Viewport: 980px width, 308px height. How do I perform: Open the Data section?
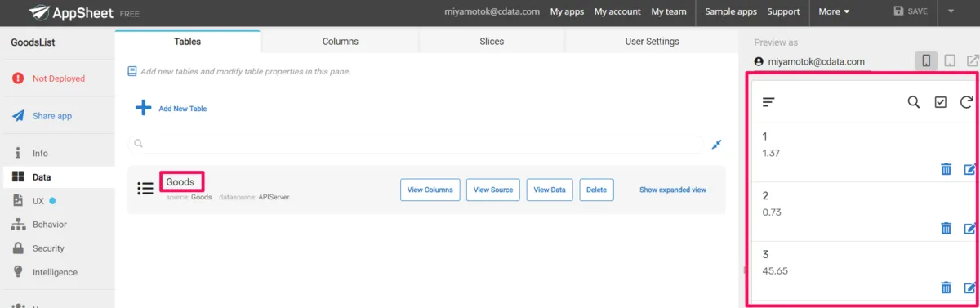tap(42, 176)
